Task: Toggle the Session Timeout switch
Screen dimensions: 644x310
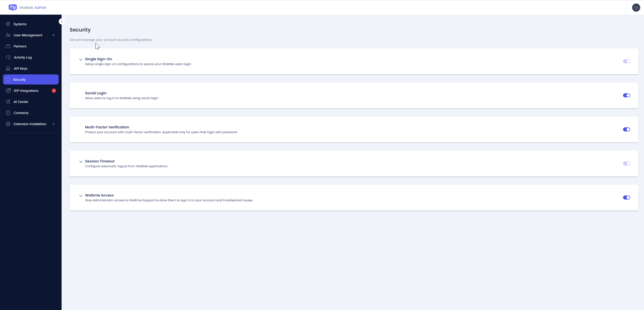Action: pyautogui.click(x=626, y=163)
